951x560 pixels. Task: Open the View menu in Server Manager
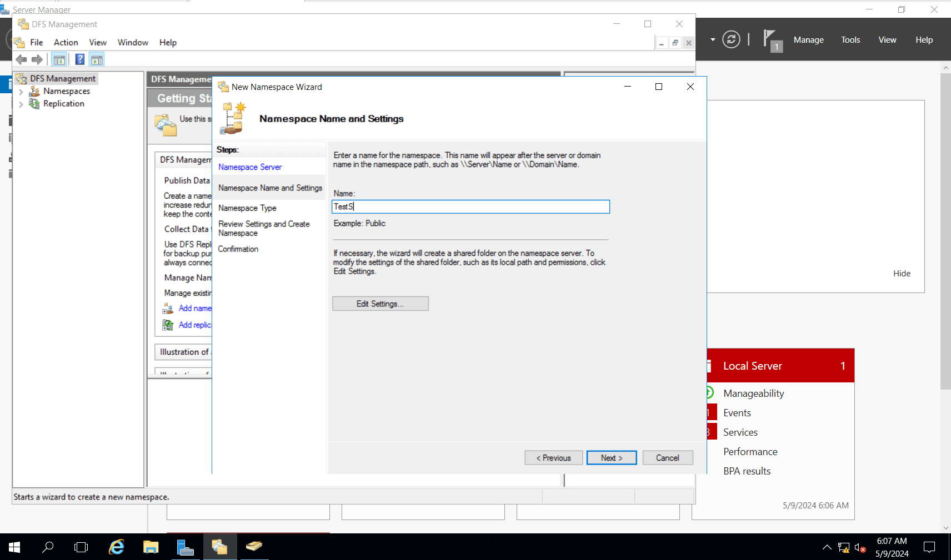click(x=888, y=40)
